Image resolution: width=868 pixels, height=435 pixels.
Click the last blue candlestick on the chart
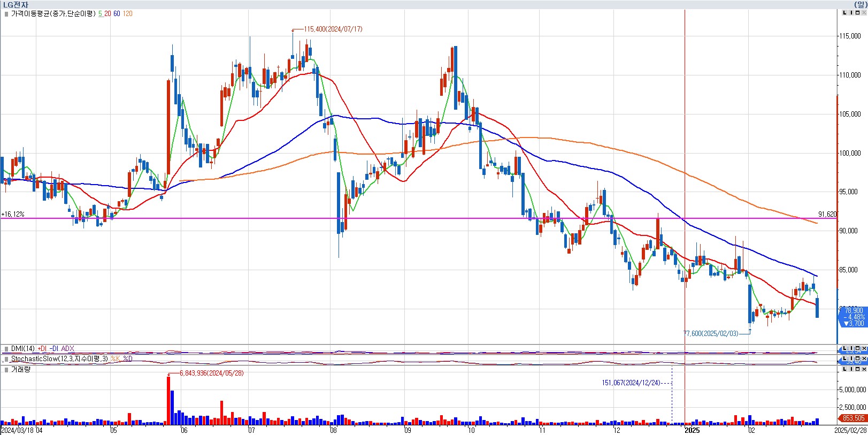817,308
